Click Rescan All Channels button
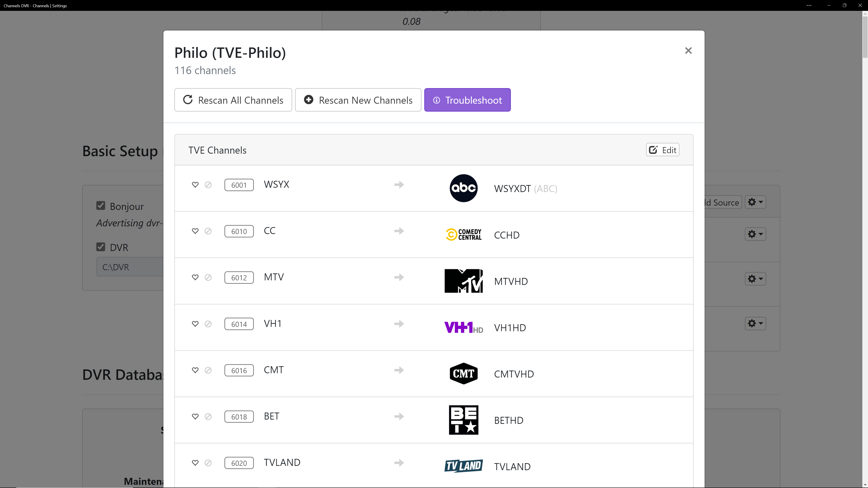 (233, 100)
